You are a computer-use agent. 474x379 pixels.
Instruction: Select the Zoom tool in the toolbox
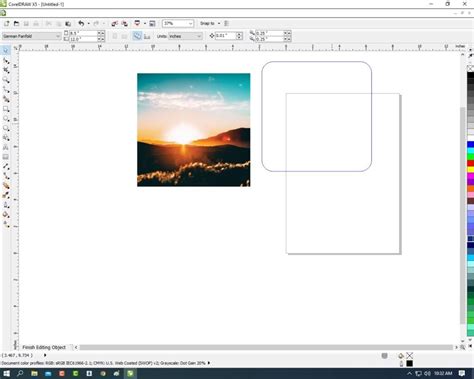(6, 80)
